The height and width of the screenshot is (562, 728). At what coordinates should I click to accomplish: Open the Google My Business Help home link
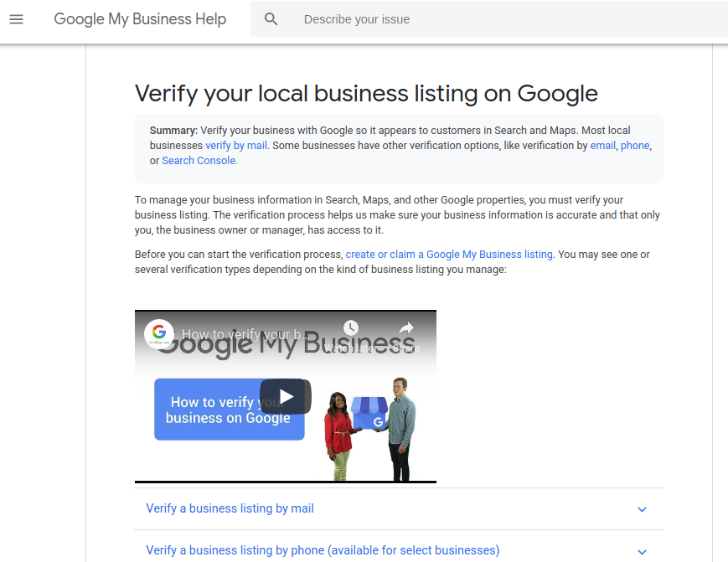140,19
